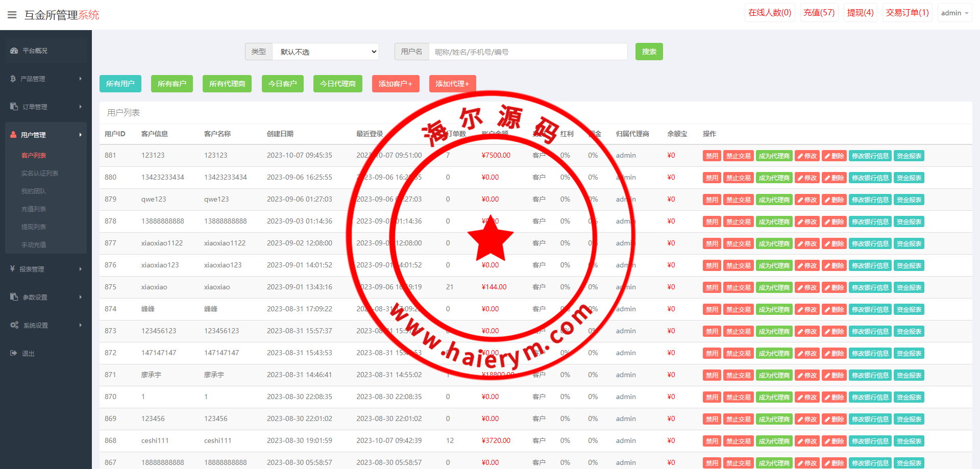Open 实名认证列表 in the sidebar
This screenshot has width=980, height=469.
point(40,174)
